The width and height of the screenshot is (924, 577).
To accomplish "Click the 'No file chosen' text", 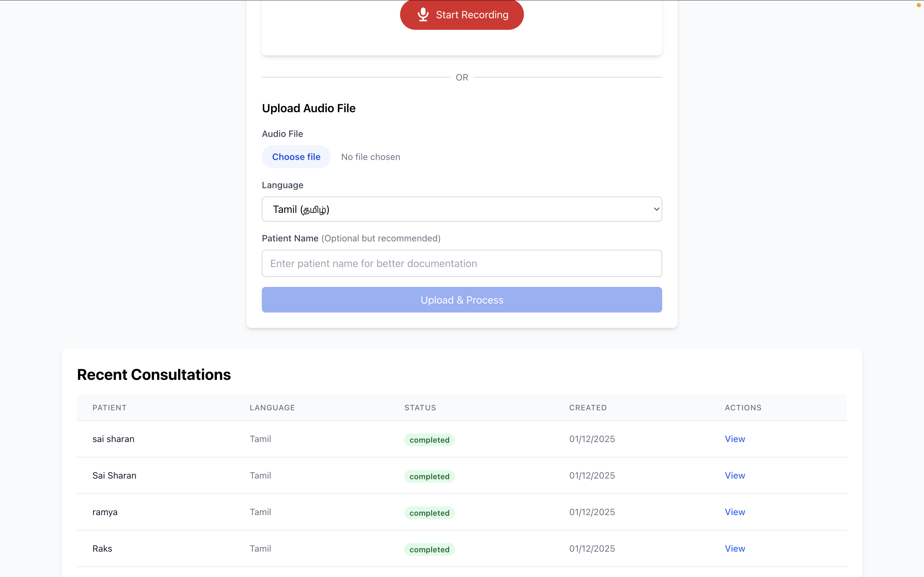I will 370,157.
